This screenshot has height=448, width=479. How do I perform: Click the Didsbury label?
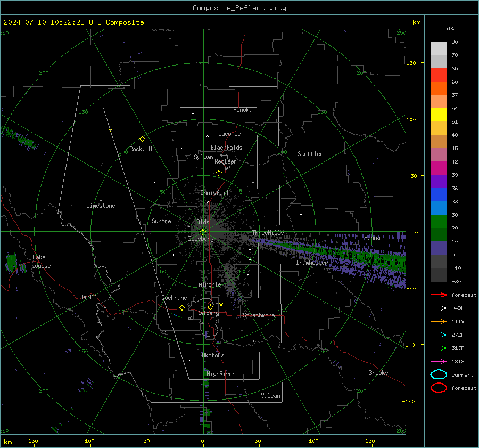coord(201,239)
